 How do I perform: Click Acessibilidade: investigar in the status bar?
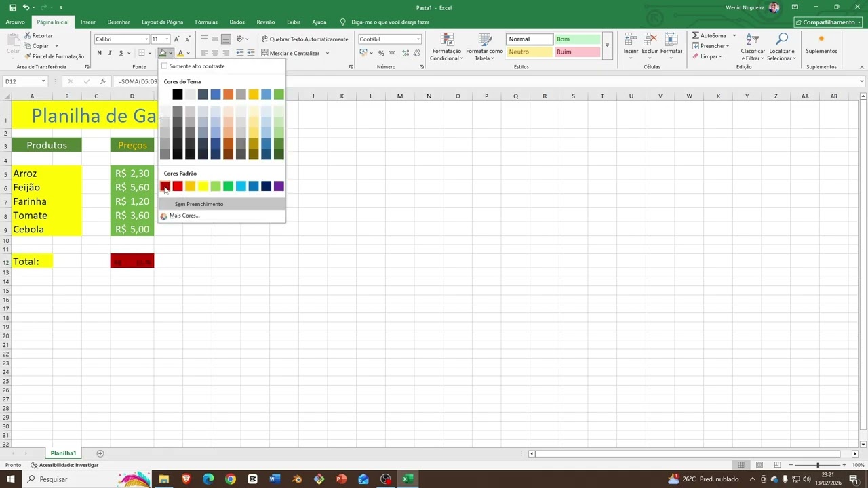64,465
